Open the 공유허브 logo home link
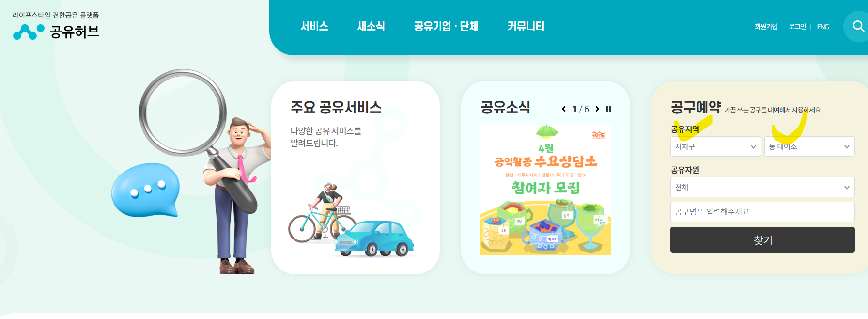The image size is (868, 319). pyautogui.click(x=56, y=32)
